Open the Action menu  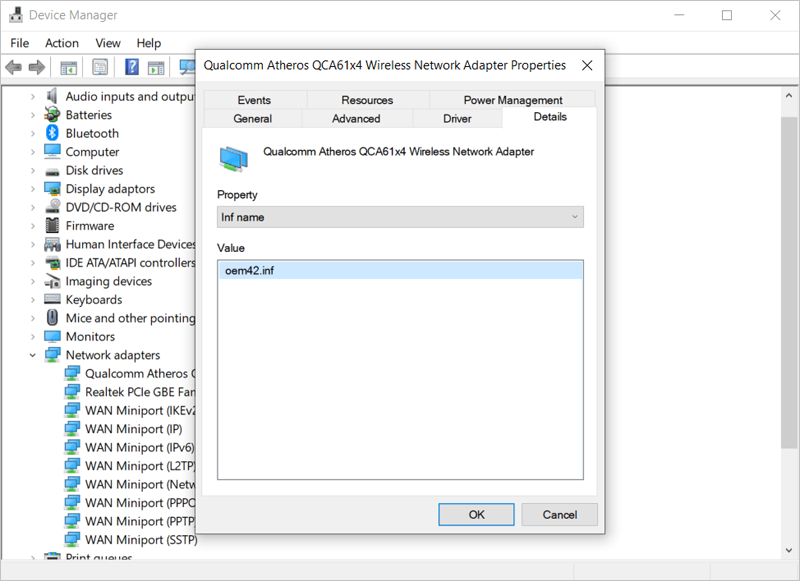tap(61, 43)
